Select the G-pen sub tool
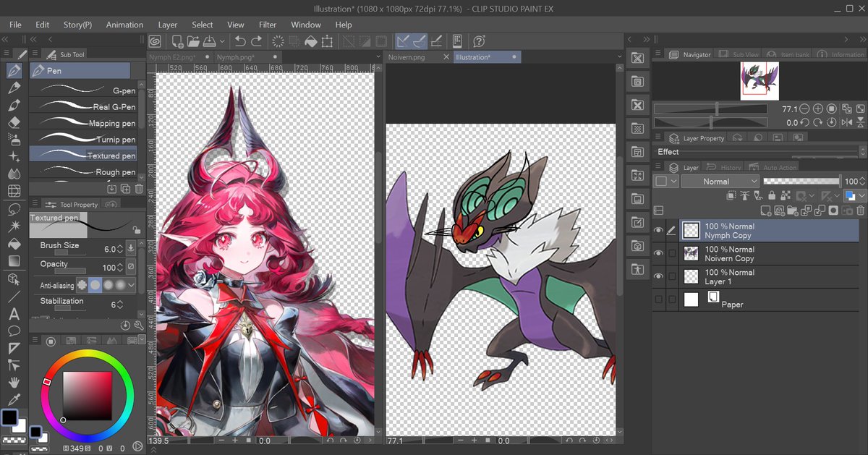The width and height of the screenshot is (868, 455). 83,90
